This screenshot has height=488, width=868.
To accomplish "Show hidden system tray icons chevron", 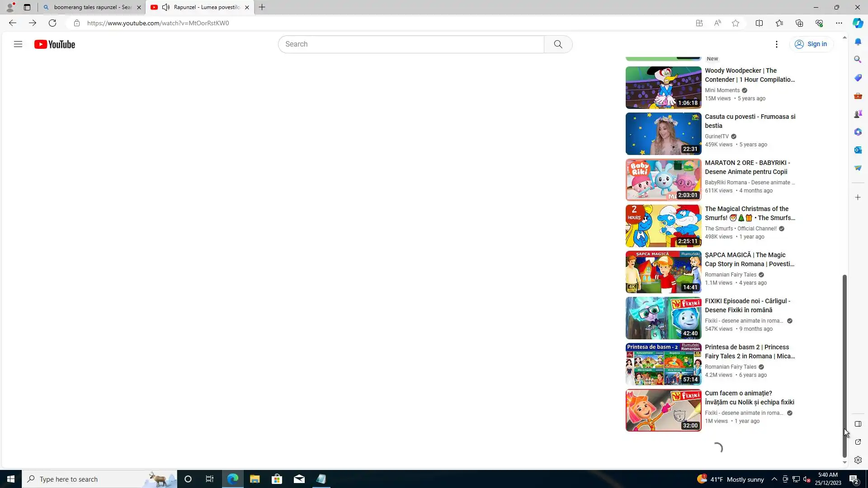I will tap(774, 479).
